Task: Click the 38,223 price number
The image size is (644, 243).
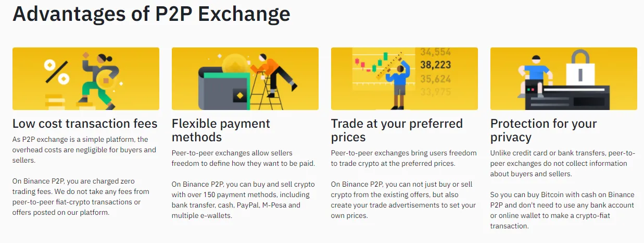Action: pos(435,65)
